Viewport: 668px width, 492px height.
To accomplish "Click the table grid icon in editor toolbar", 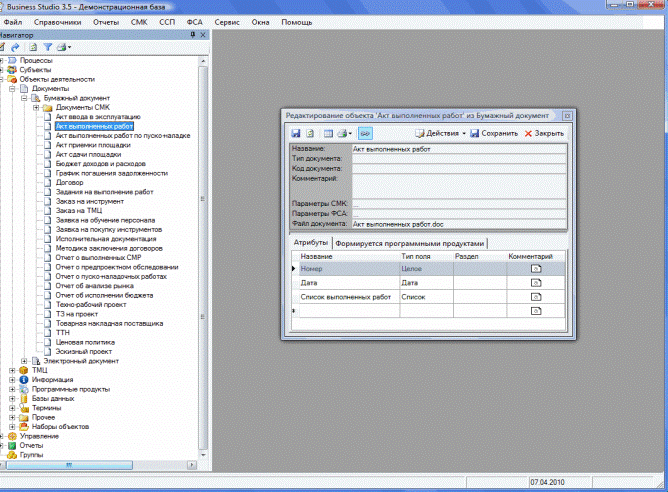I will [x=327, y=133].
